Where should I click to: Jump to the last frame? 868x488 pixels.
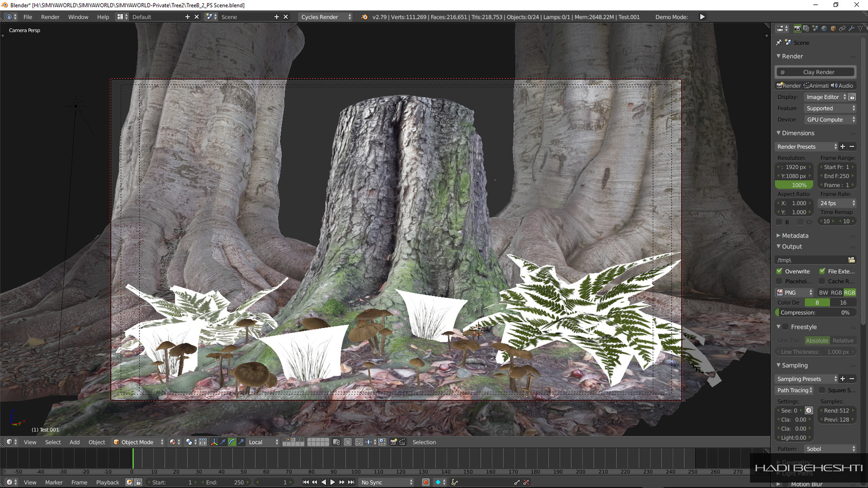(x=351, y=482)
